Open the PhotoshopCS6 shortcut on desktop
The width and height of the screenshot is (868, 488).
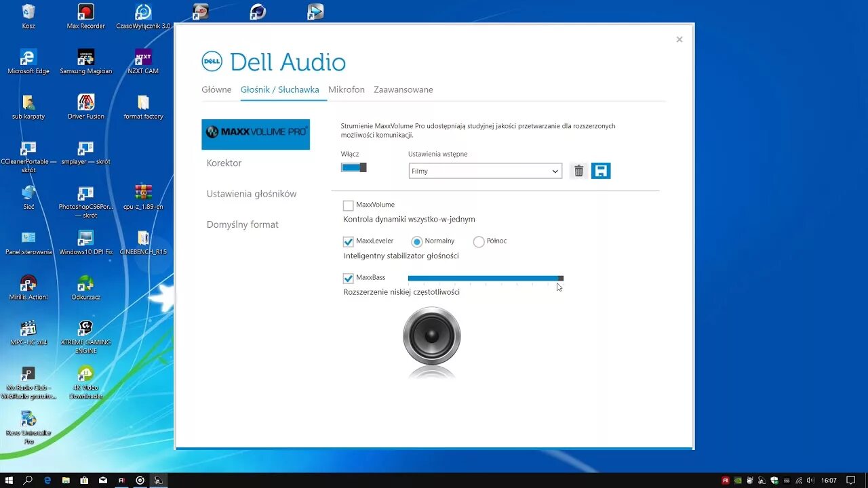(86, 201)
